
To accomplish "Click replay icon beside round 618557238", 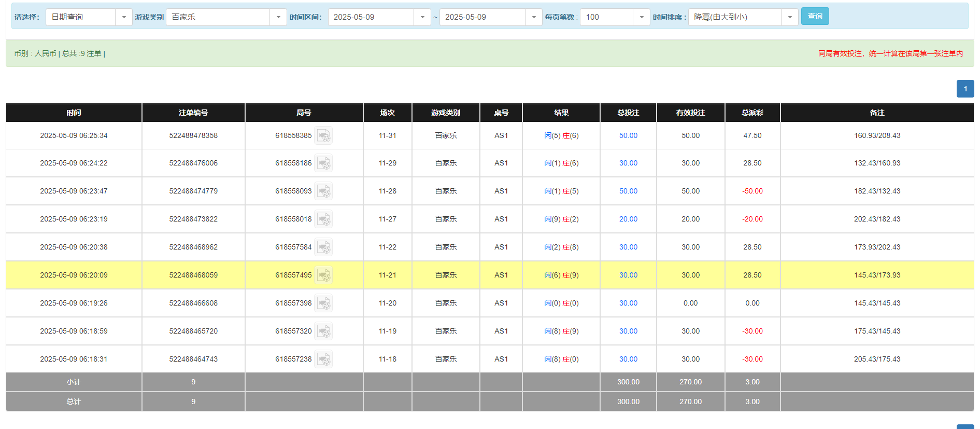I will pos(323,359).
